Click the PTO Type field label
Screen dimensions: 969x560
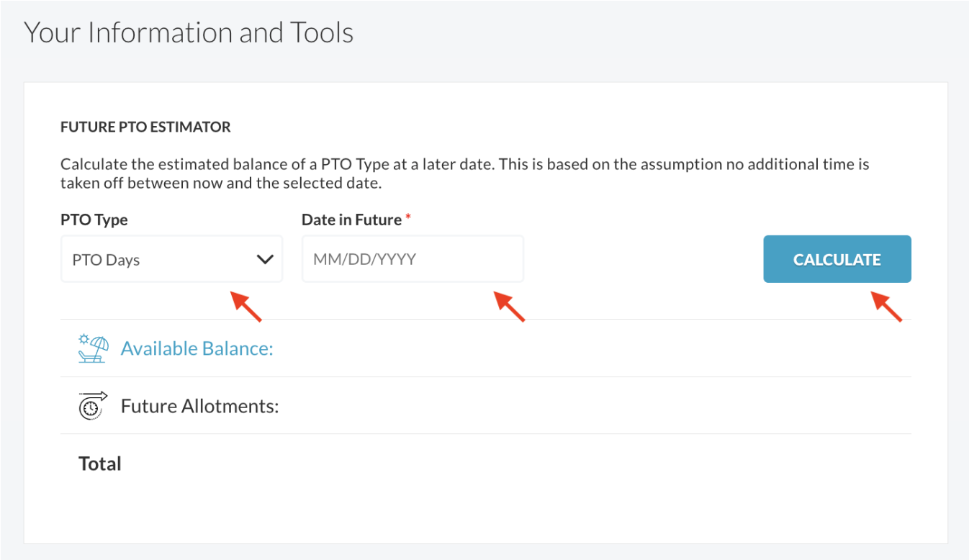94,220
